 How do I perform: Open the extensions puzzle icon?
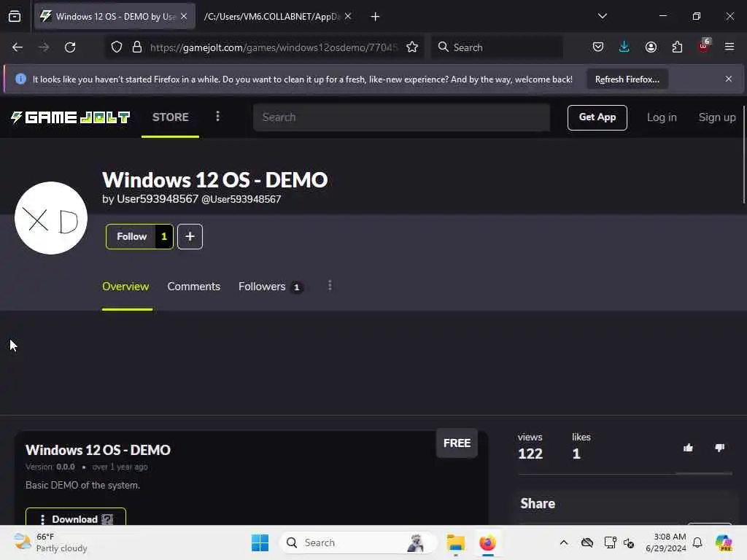point(677,47)
